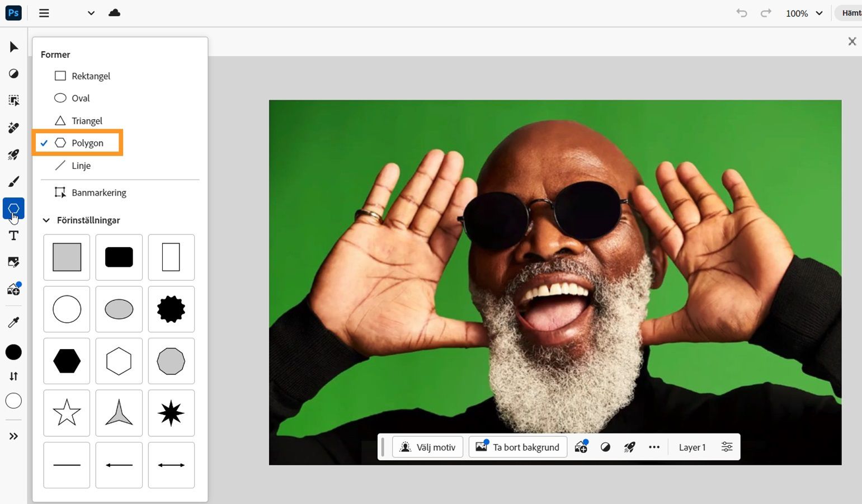The image size is (862, 504).
Task: Click the Ta bort bakgrund button
Action: pos(517,447)
